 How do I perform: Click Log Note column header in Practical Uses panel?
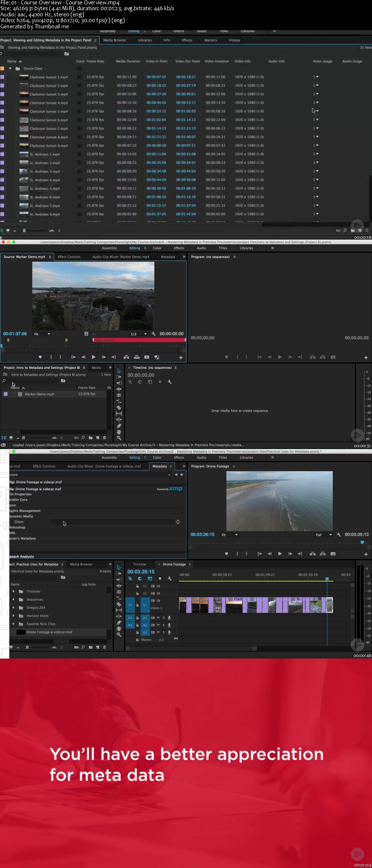pyautogui.click(x=89, y=584)
